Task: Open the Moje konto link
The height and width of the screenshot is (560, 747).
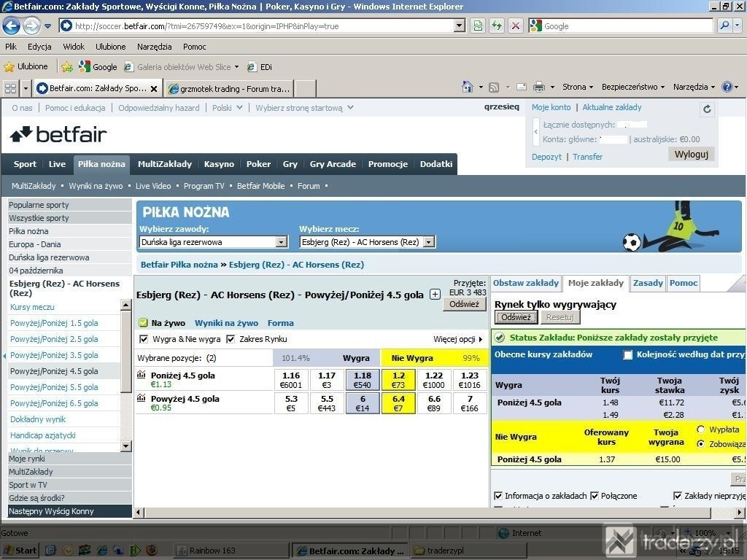Action: pos(551,107)
